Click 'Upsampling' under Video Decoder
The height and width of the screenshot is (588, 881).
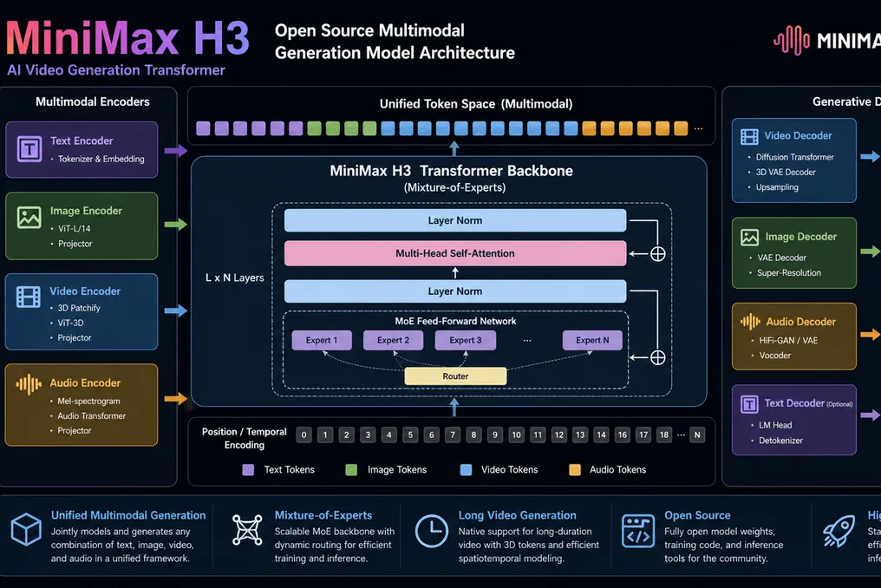point(777,187)
